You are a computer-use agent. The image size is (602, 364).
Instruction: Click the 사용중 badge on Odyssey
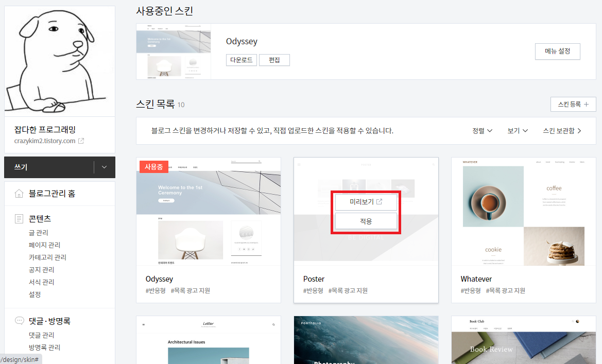[x=153, y=167]
